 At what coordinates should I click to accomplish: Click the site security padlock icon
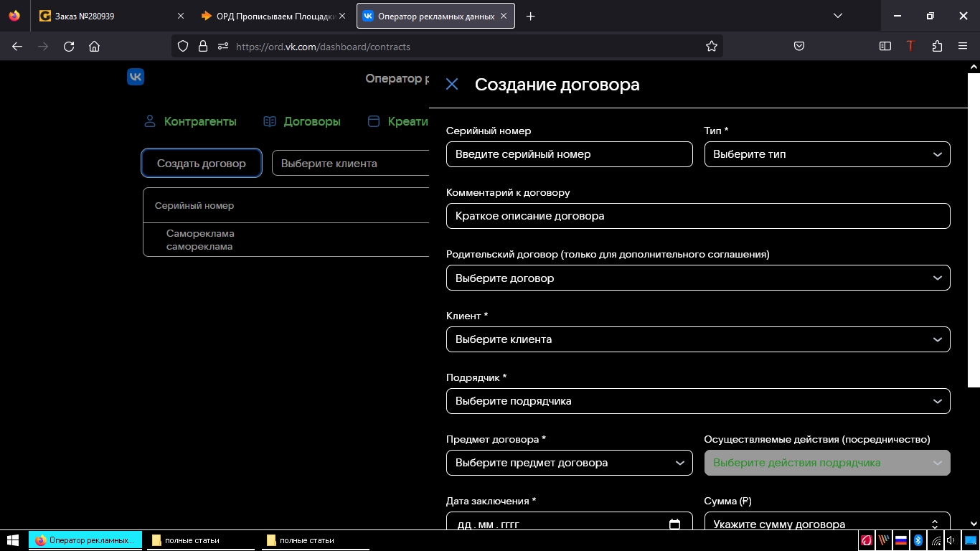[x=203, y=46]
